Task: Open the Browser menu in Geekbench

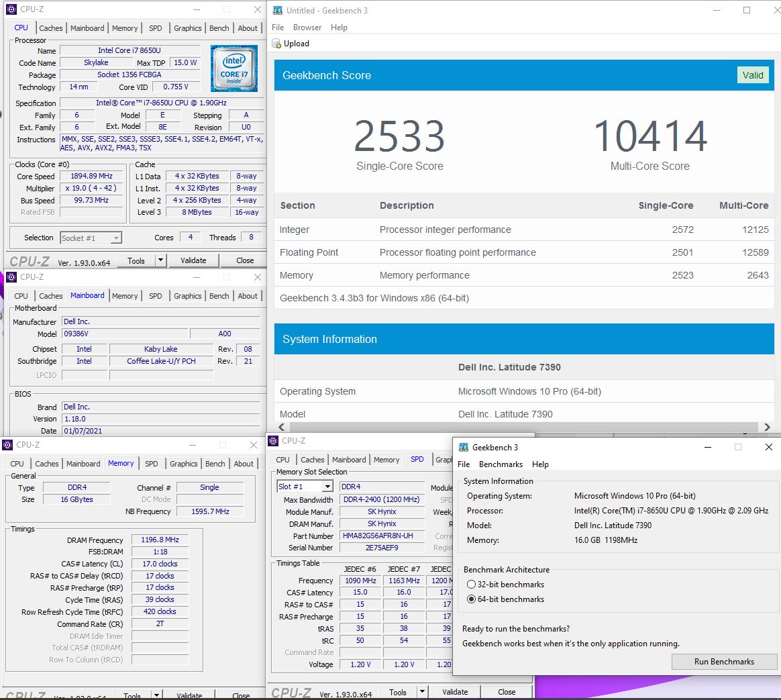Action: tap(307, 28)
